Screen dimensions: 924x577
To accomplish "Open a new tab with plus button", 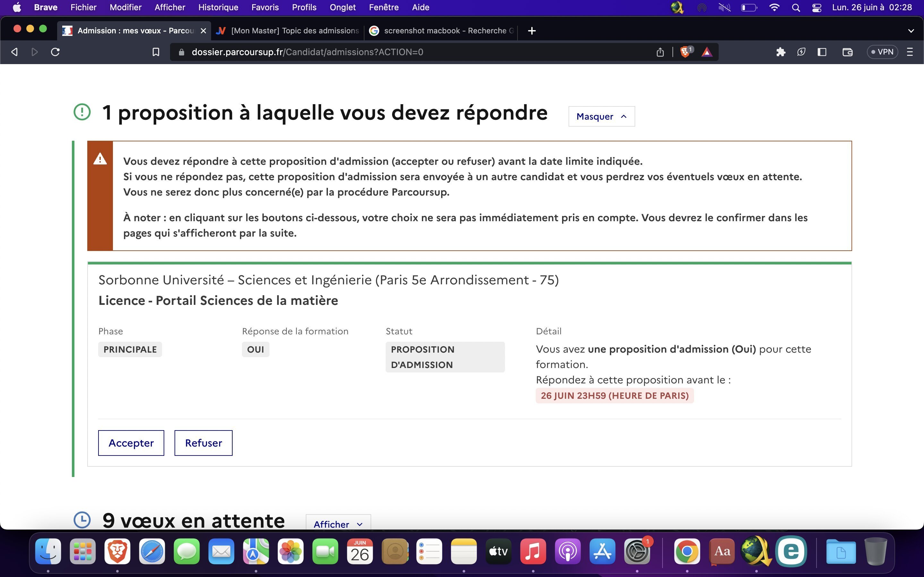I will (x=532, y=31).
